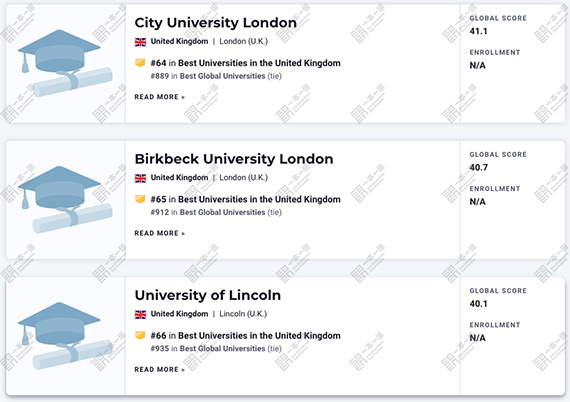
Task: Click UK flag icon under City University London
Action: (140, 42)
